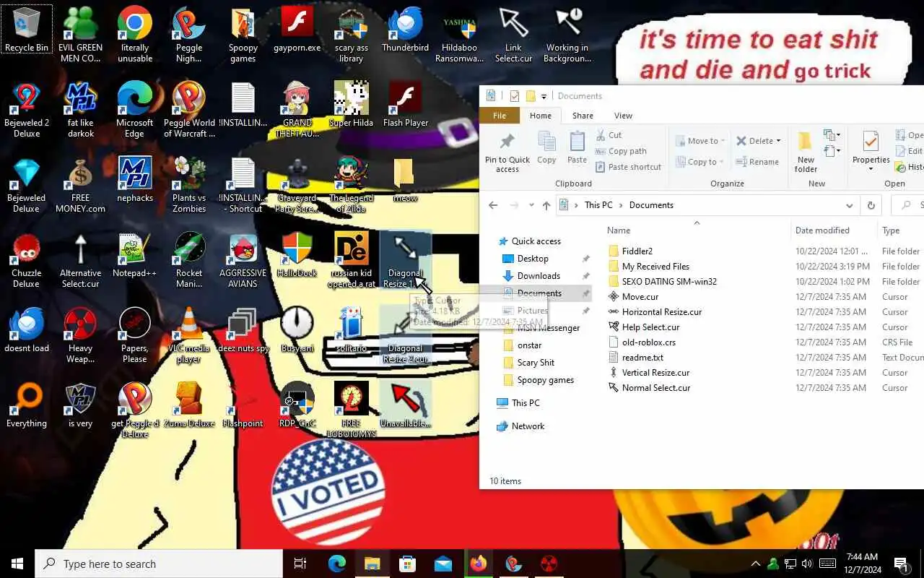Open the File tab in Explorer

(x=500, y=116)
